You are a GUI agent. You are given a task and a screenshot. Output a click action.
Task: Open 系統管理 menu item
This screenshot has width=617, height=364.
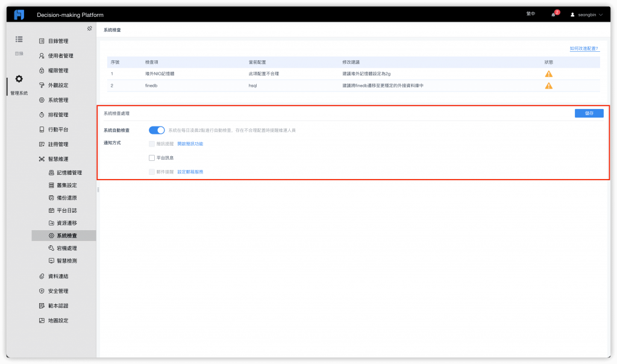click(x=58, y=100)
